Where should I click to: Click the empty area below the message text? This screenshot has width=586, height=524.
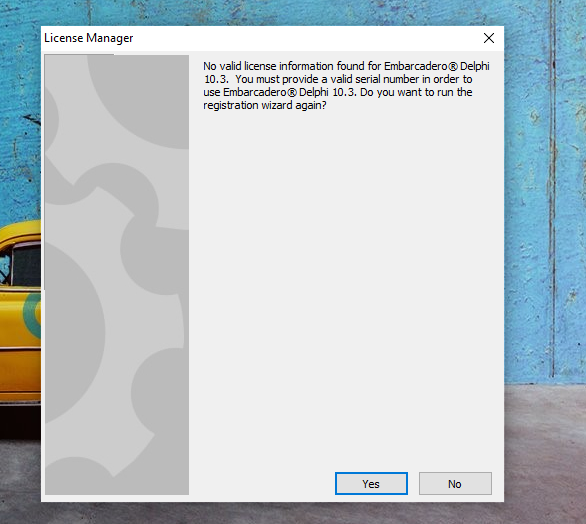346,288
